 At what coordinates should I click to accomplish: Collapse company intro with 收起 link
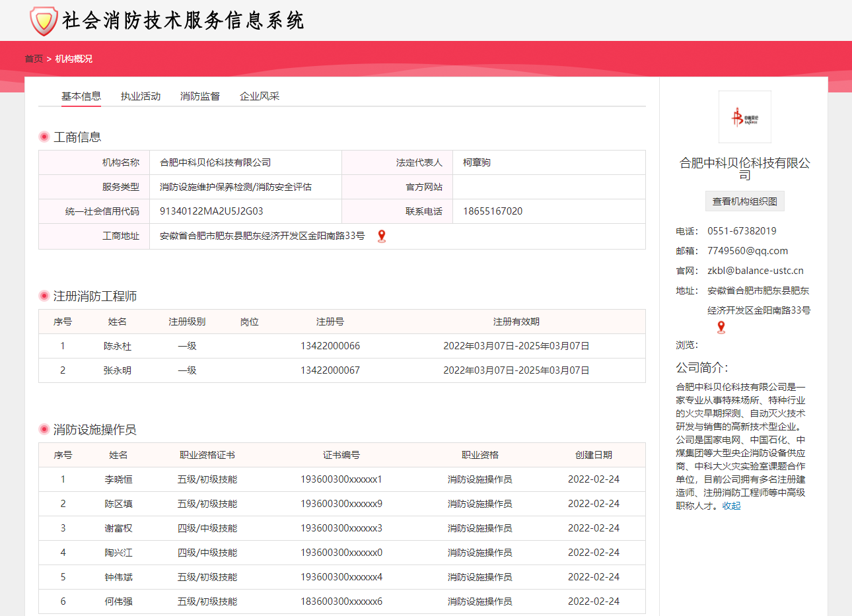coord(731,506)
